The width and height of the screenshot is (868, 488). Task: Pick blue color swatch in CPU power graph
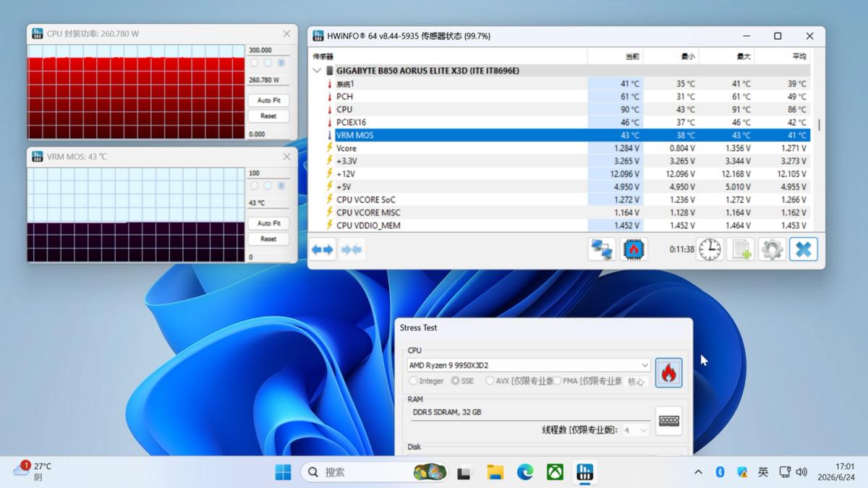(281, 63)
